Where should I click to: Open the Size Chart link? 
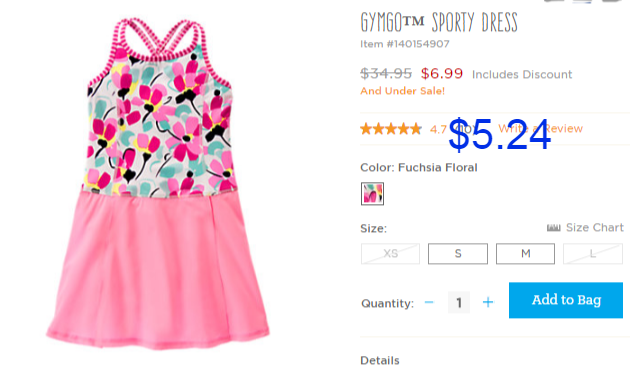coord(595,228)
